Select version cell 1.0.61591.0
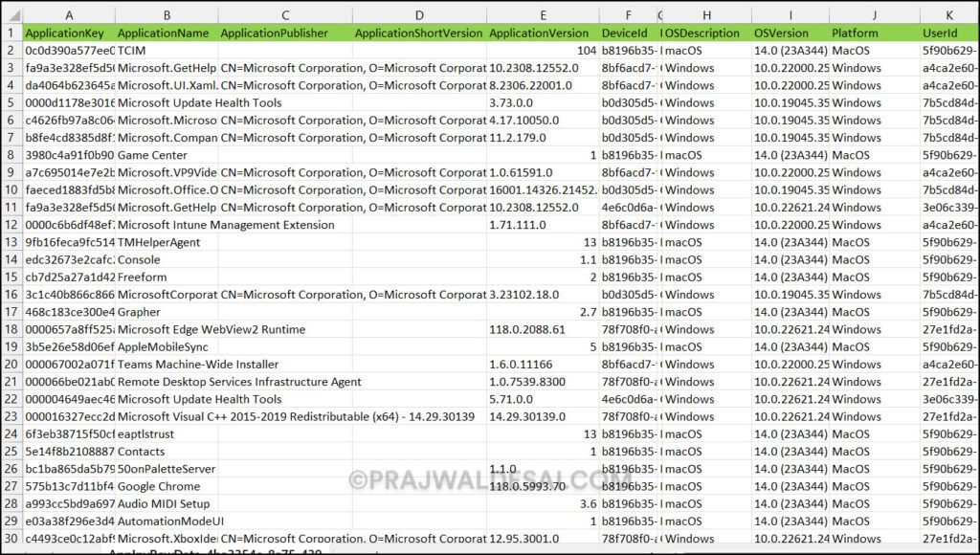The height and width of the screenshot is (555, 980). click(544, 172)
